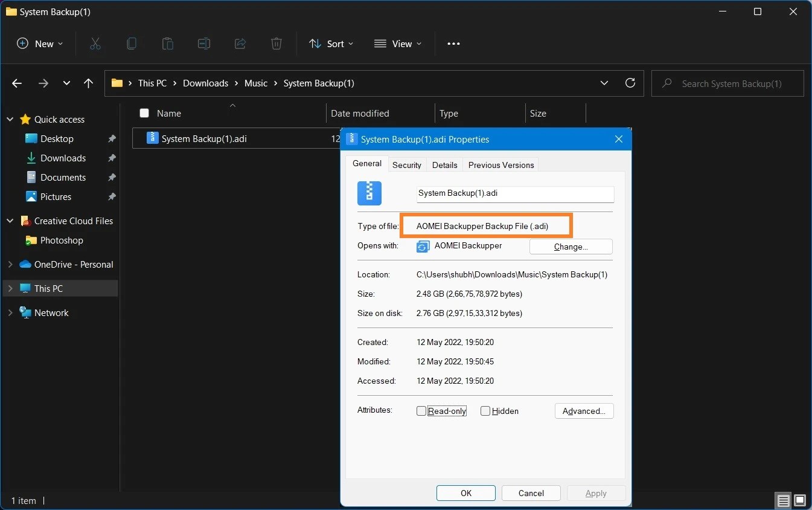This screenshot has width=812, height=510.
Task: Click the large .adi file icon in Properties
Action: tap(369, 193)
